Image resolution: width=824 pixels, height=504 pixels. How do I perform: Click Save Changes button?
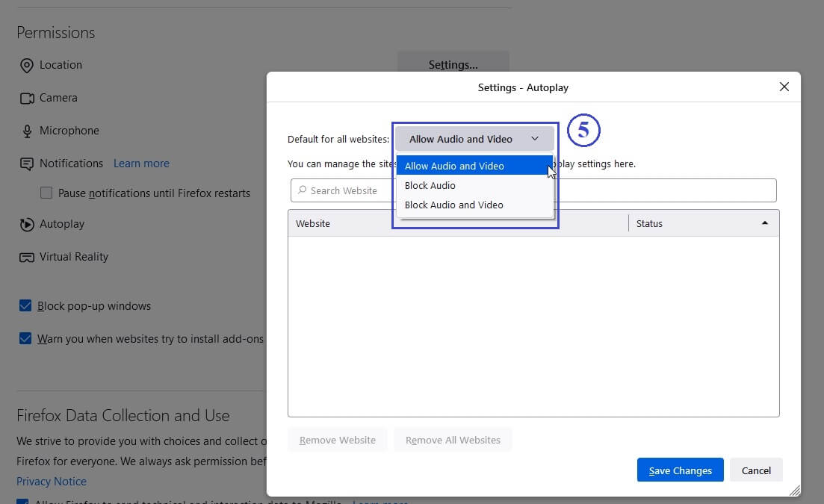pos(680,470)
